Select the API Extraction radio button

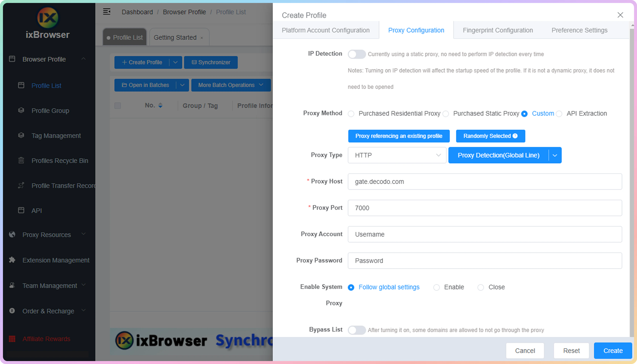[559, 114]
